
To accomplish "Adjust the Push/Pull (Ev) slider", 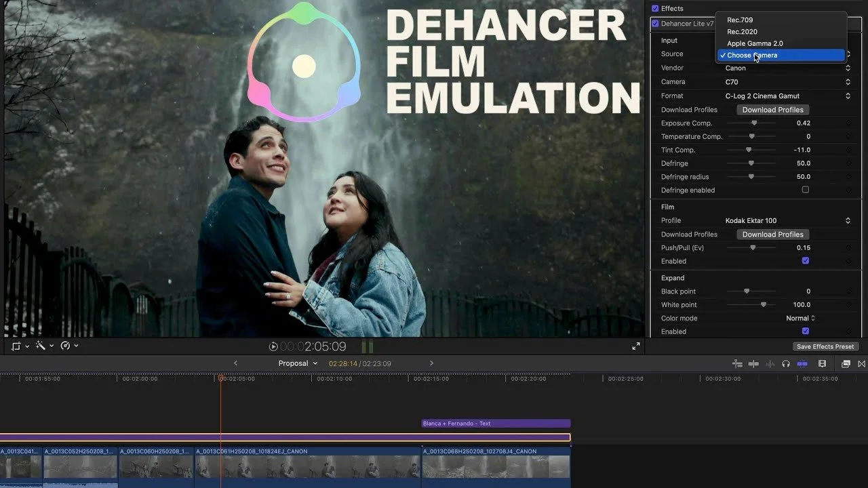I will (x=751, y=248).
